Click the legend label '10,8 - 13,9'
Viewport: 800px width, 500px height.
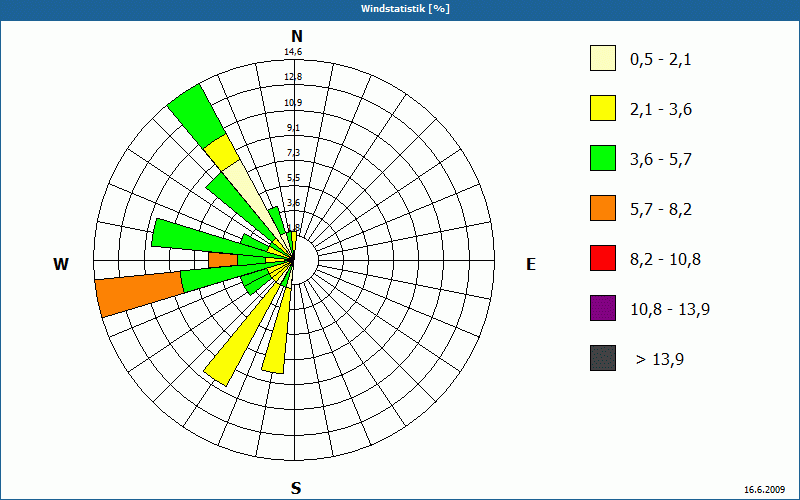click(670, 310)
